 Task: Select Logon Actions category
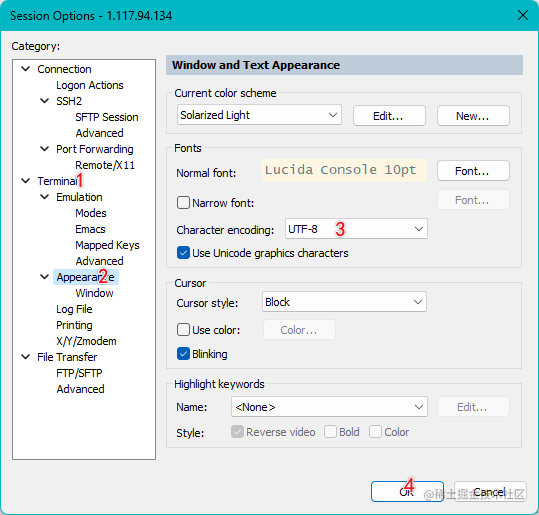coord(90,85)
